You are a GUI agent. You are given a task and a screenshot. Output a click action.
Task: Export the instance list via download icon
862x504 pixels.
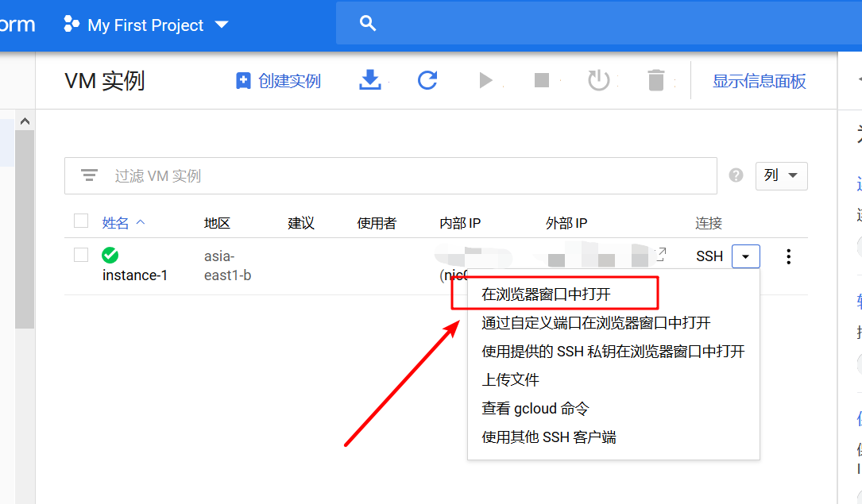click(x=370, y=79)
